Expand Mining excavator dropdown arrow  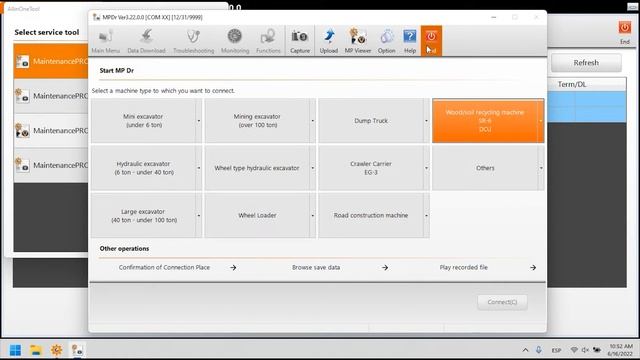pyautogui.click(x=313, y=121)
